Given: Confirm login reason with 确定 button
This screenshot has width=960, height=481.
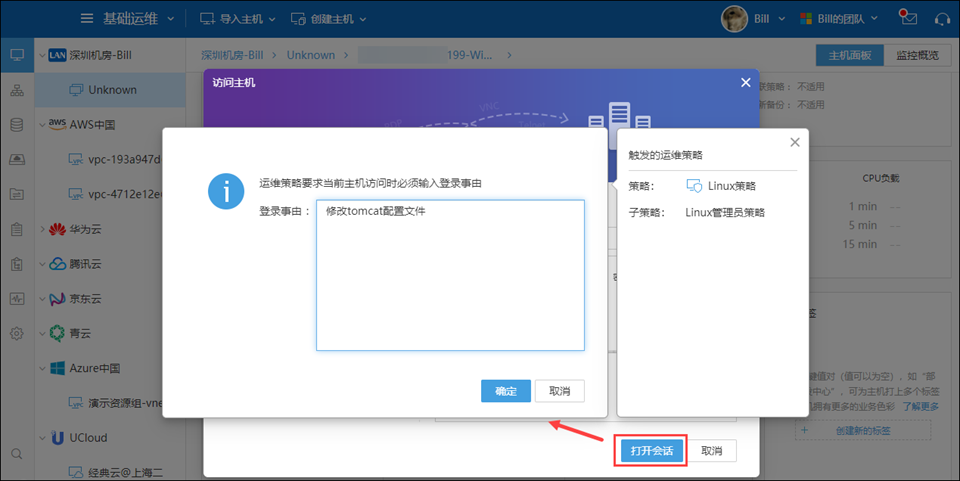Looking at the screenshot, I should pyautogui.click(x=506, y=391).
